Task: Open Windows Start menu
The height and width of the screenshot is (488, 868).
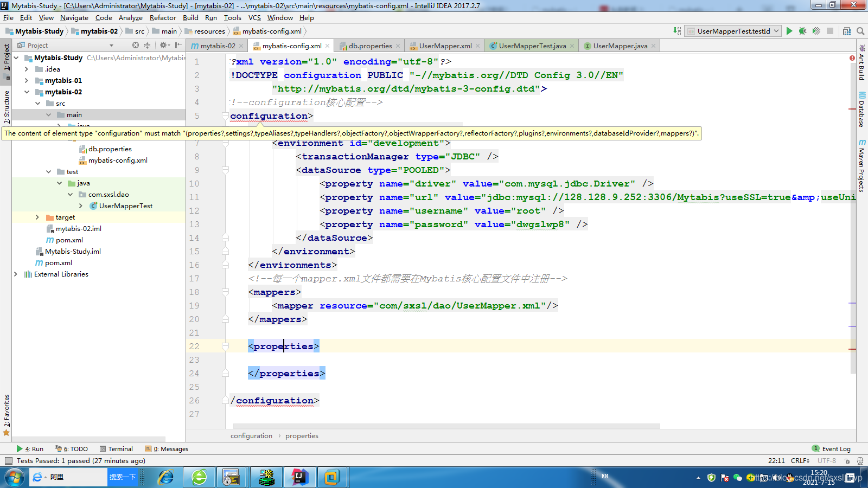Action: pyautogui.click(x=14, y=477)
